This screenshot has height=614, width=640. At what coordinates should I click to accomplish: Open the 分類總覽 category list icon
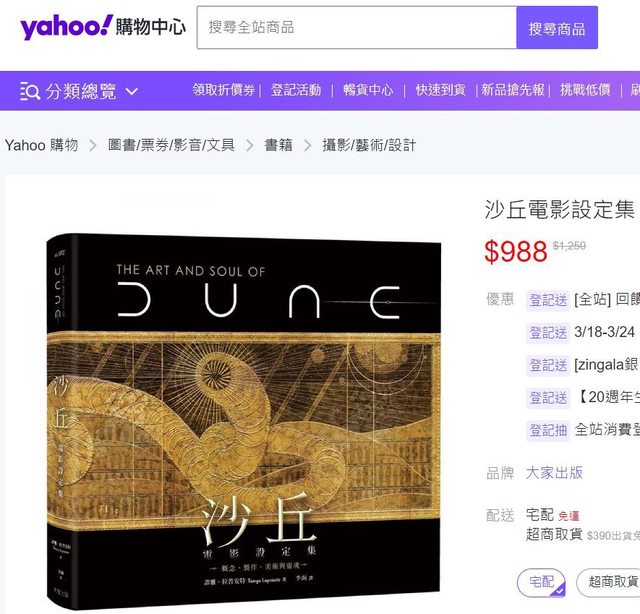(30, 91)
